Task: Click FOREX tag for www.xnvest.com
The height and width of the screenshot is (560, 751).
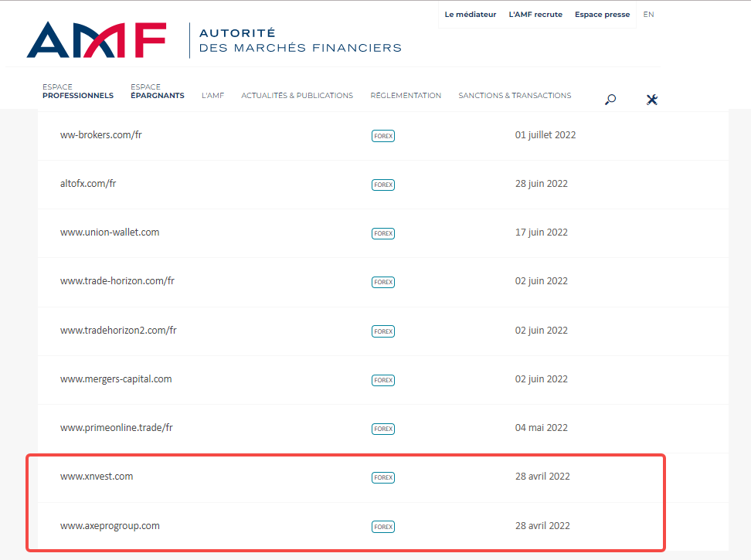Action: pyautogui.click(x=382, y=477)
